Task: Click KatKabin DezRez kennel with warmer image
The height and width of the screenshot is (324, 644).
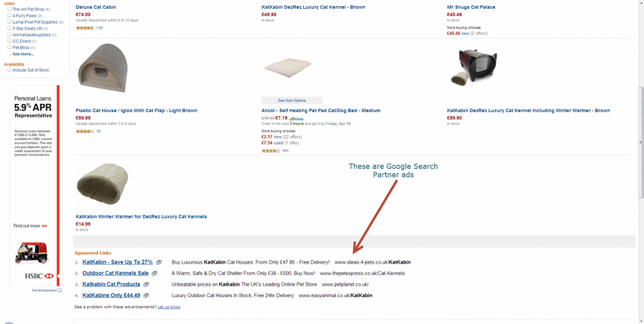Action: (476, 68)
